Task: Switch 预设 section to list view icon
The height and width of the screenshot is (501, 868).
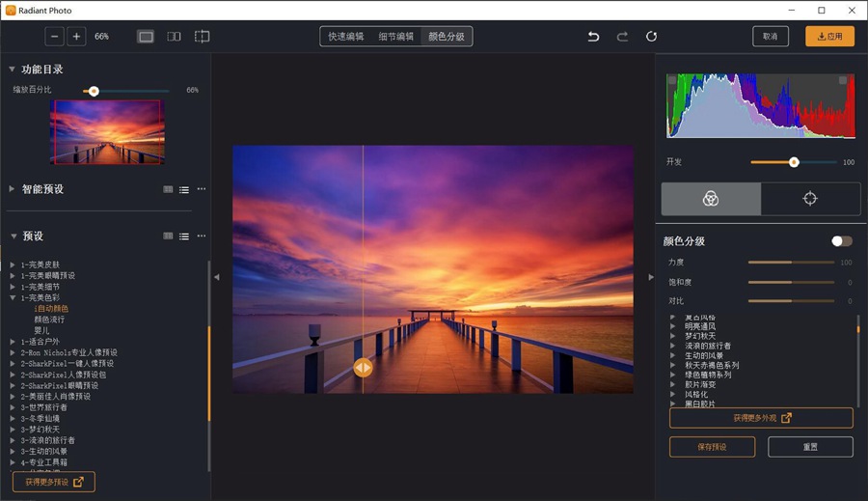Action: pyautogui.click(x=184, y=237)
